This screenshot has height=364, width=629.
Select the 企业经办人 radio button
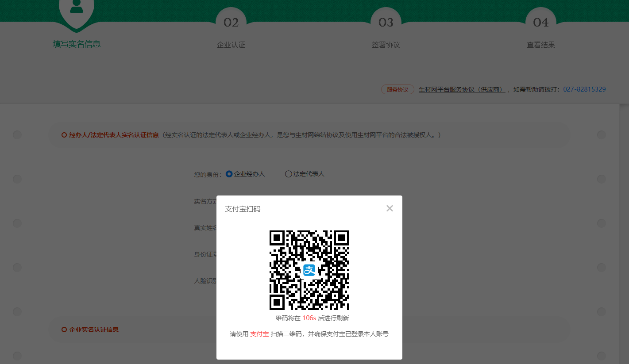click(229, 174)
